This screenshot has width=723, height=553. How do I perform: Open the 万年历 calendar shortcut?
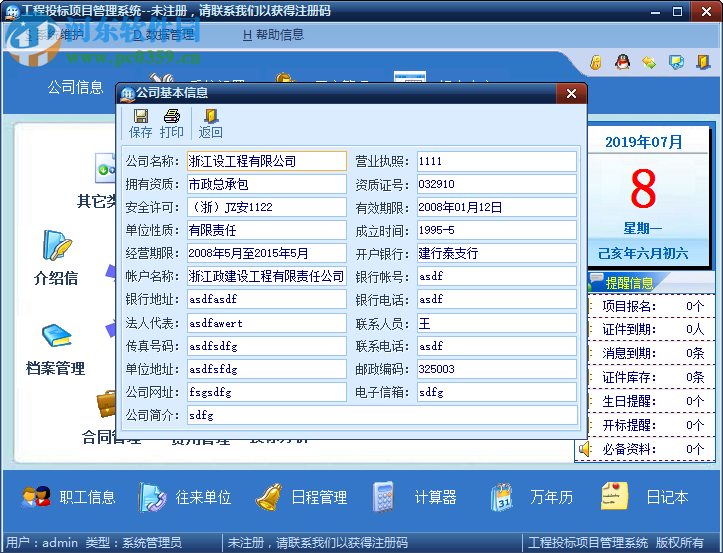click(532, 497)
